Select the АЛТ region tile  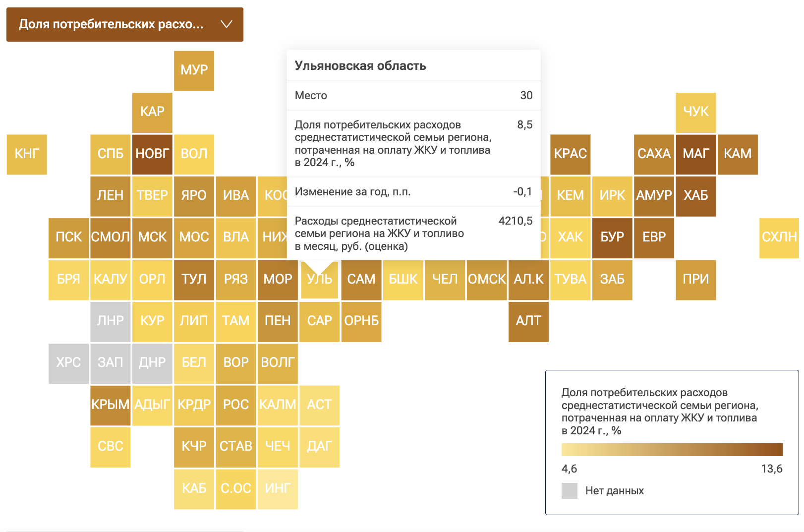528,321
